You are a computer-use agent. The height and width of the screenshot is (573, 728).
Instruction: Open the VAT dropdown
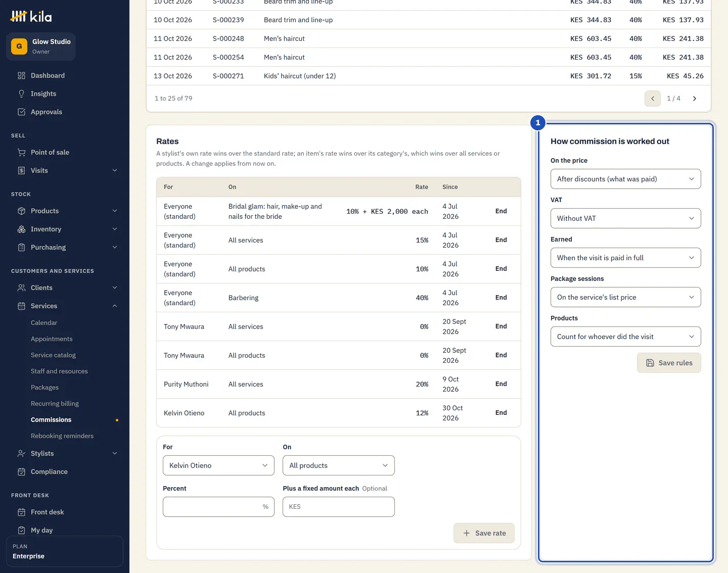pyautogui.click(x=625, y=218)
